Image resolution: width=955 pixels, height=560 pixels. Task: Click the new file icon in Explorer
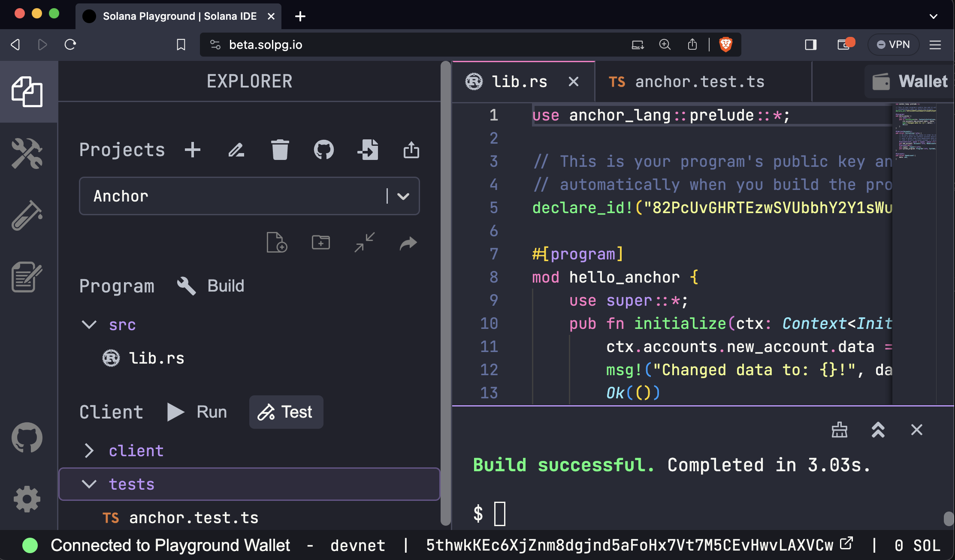[276, 241]
